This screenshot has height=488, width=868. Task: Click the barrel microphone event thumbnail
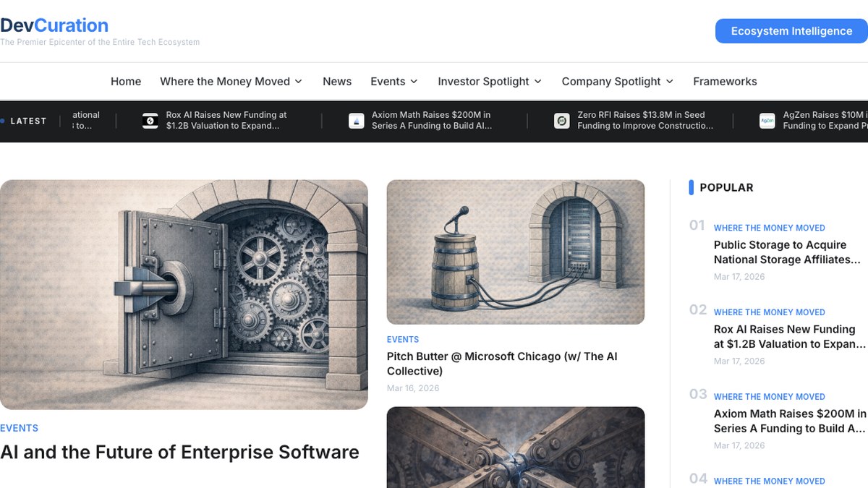(516, 252)
